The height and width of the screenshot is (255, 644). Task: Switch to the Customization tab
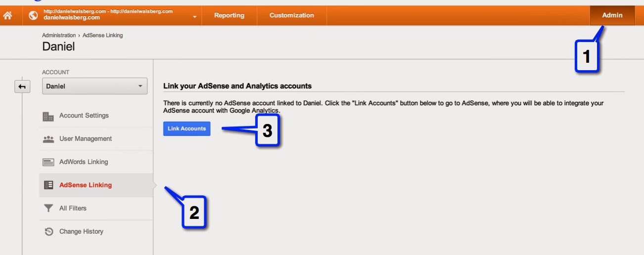292,15
